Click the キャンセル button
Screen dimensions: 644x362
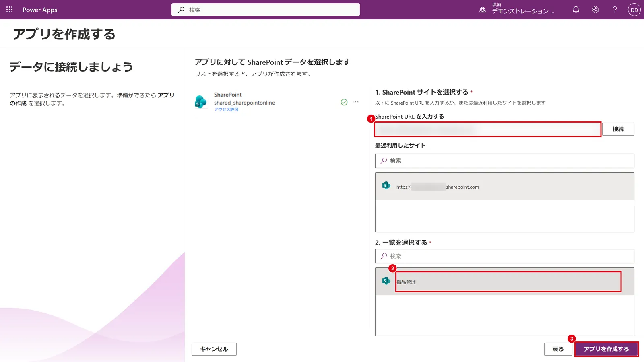214,349
